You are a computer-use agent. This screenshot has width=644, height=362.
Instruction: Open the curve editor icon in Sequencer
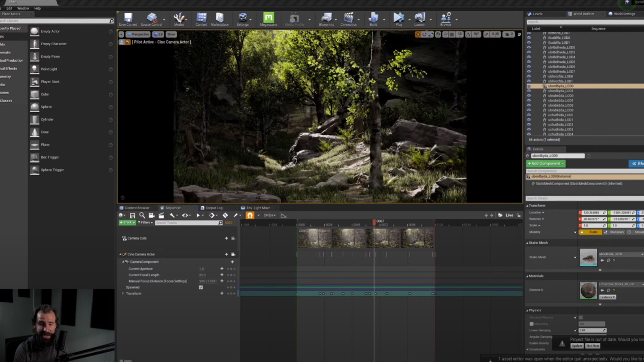(283, 215)
